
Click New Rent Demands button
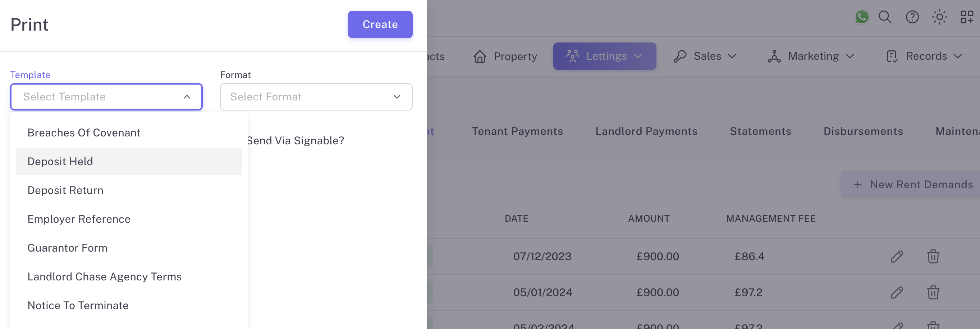913,185
